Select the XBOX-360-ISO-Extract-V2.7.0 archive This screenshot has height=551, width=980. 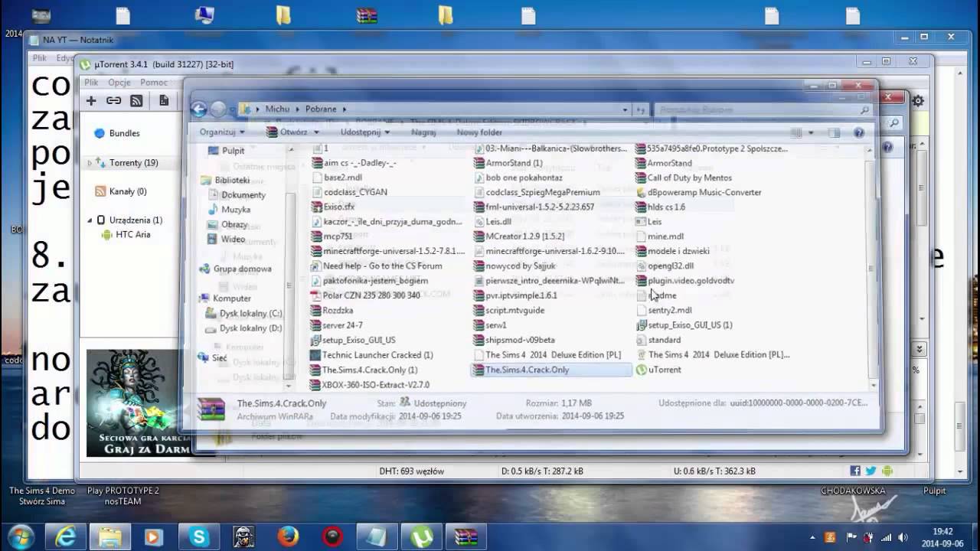point(369,385)
